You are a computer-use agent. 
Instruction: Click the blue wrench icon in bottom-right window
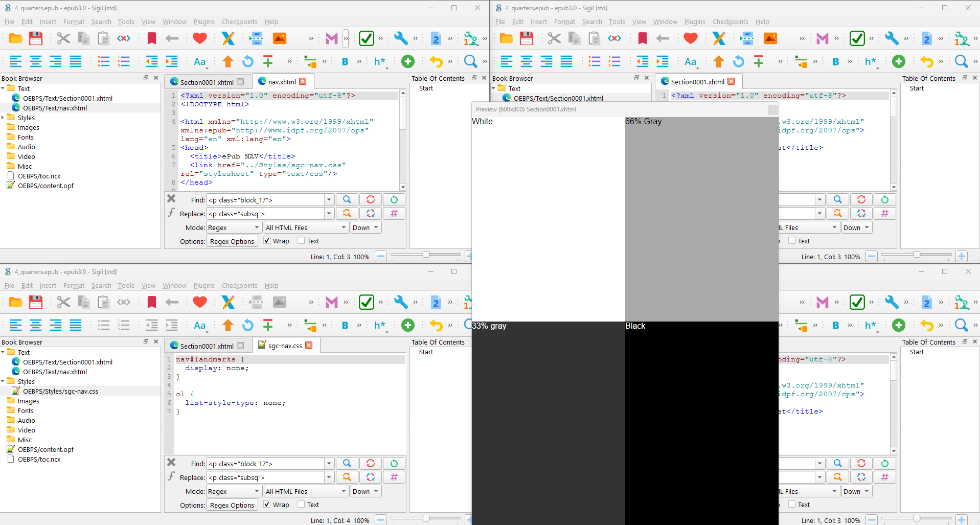(892, 302)
